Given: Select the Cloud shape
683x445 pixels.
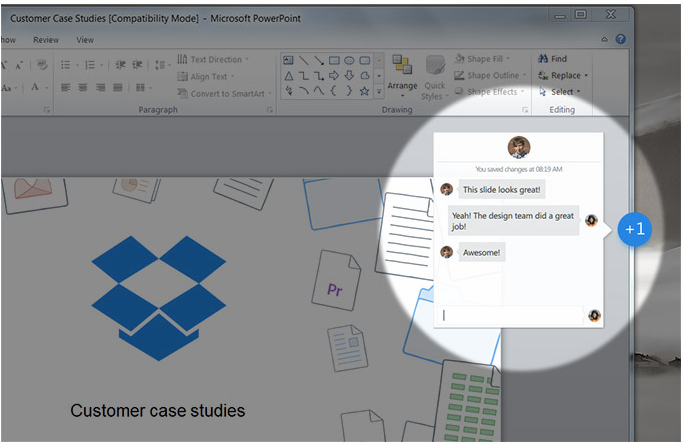Looking at the screenshot, I should pos(365,76).
